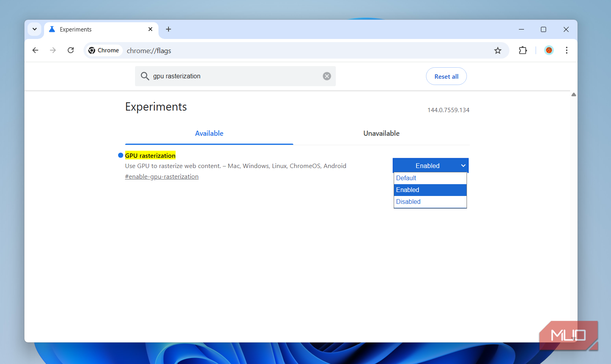This screenshot has width=611, height=364.
Task: Click the back navigation arrow
Action: (35, 50)
